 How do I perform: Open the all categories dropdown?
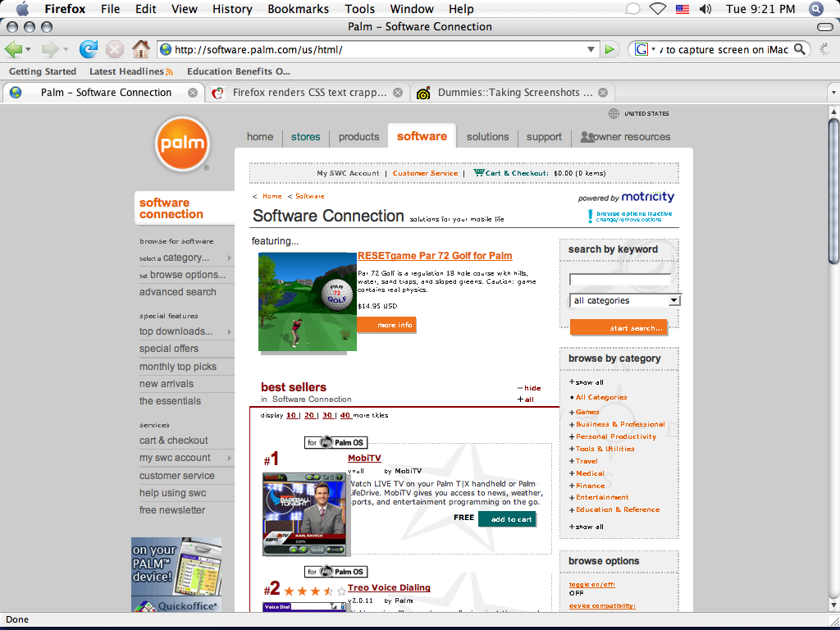(x=624, y=300)
